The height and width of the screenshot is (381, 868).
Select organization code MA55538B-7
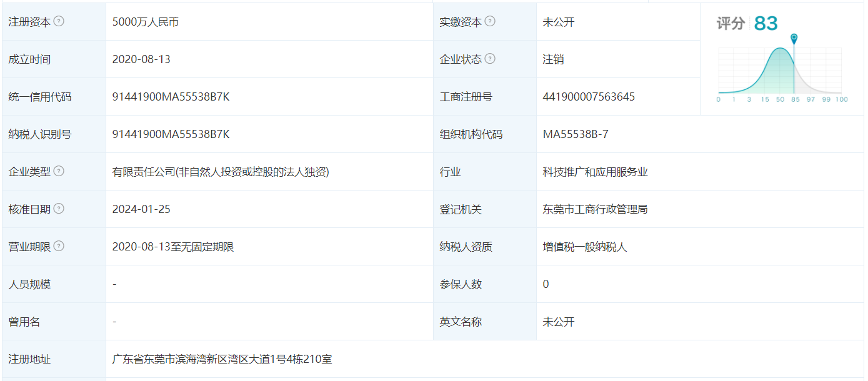click(x=576, y=134)
